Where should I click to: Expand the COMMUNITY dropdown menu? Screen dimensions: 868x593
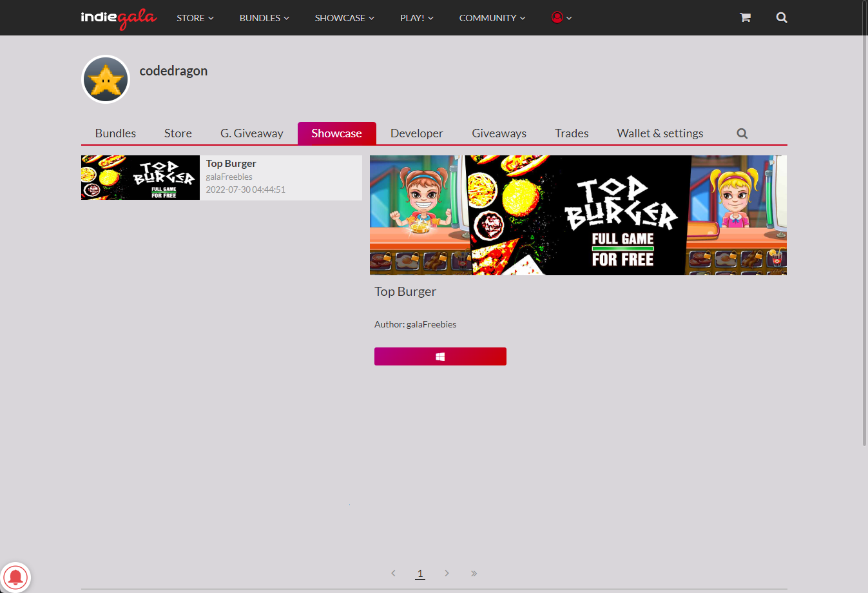[x=492, y=18]
